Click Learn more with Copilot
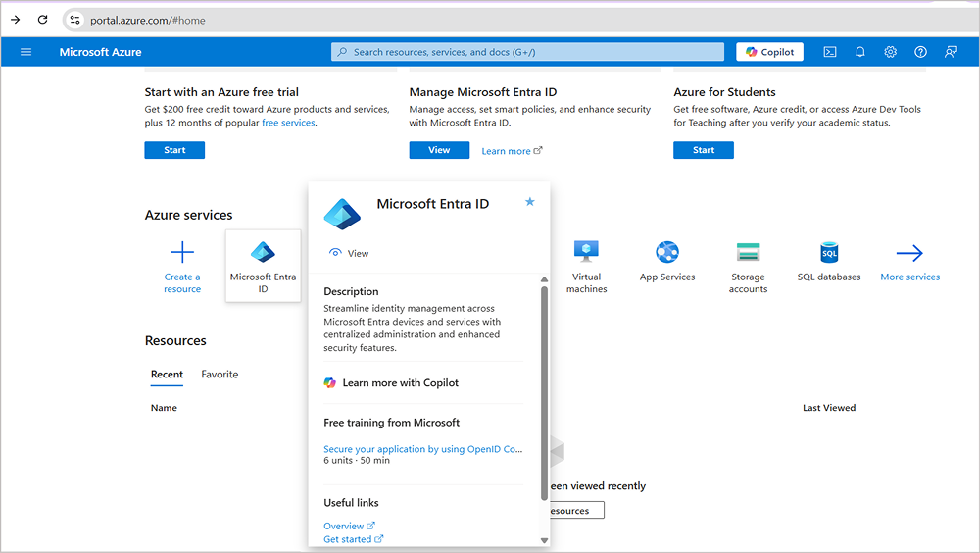 (x=392, y=382)
